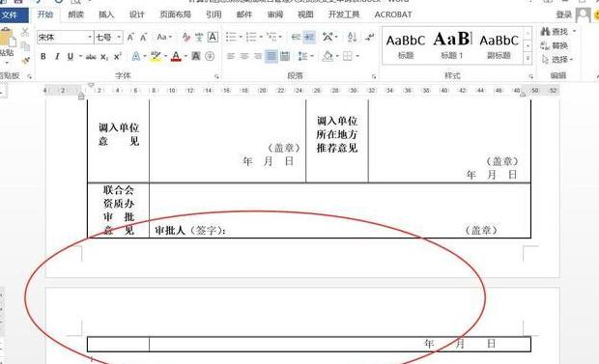This screenshot has width=599, height=364.
Task: Open paragraph dialog launcher in 段落 group
Action: tap(374, 76)
